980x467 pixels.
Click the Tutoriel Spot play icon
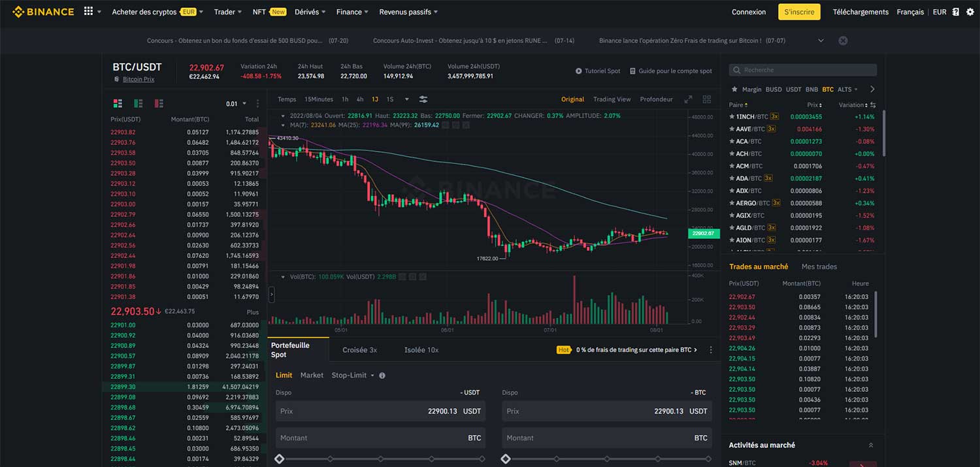point(578,71)
